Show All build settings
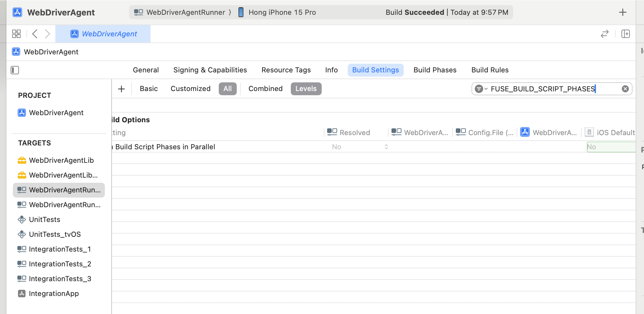 coord(228,89)
